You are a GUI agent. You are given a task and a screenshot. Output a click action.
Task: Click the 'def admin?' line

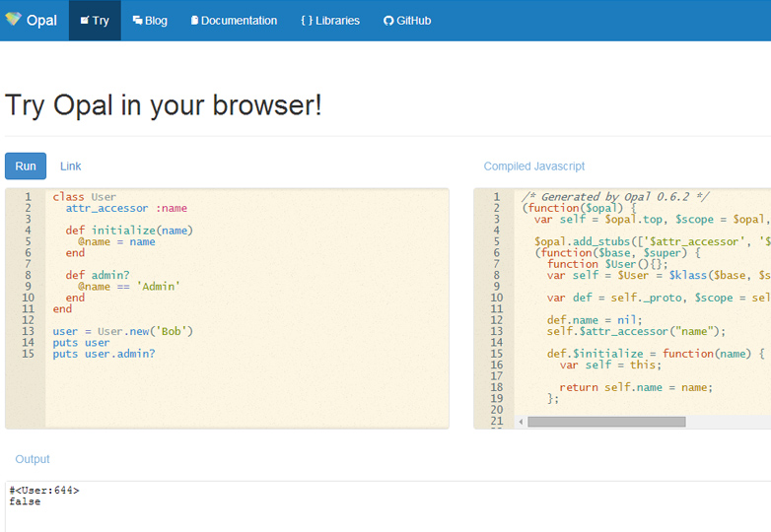[x=98, y=275]
